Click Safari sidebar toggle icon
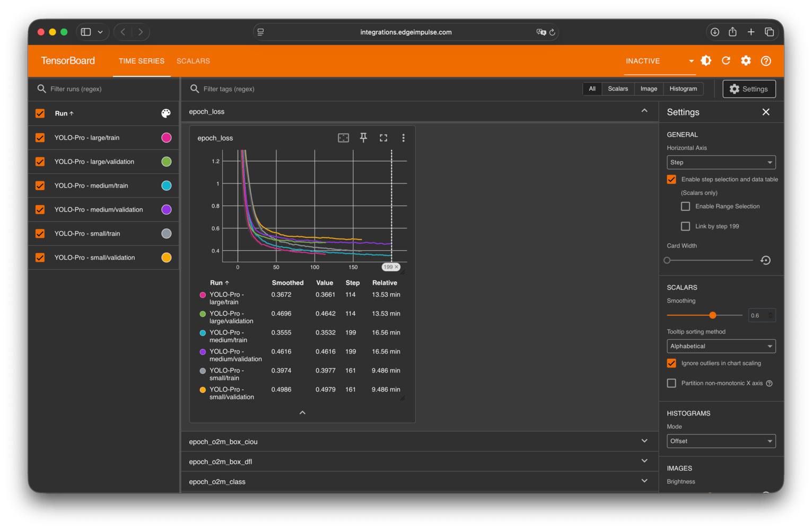This screenshot has height=530, width=812. [x=86, y=32]
